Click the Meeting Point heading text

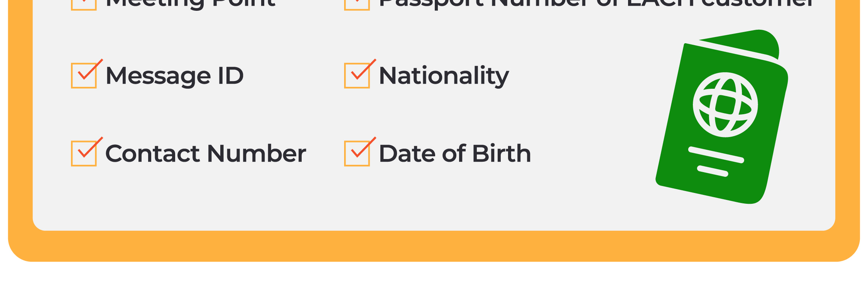pos(191,3)
